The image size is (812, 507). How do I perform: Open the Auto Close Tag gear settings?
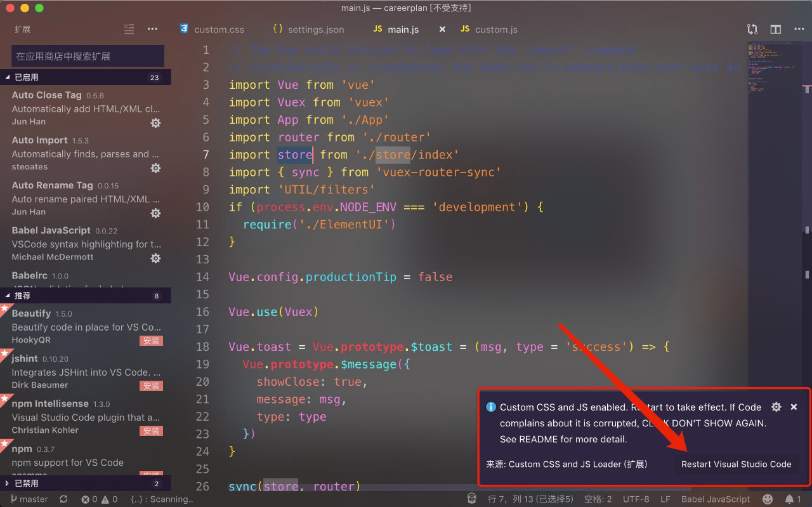pos(155,123)
